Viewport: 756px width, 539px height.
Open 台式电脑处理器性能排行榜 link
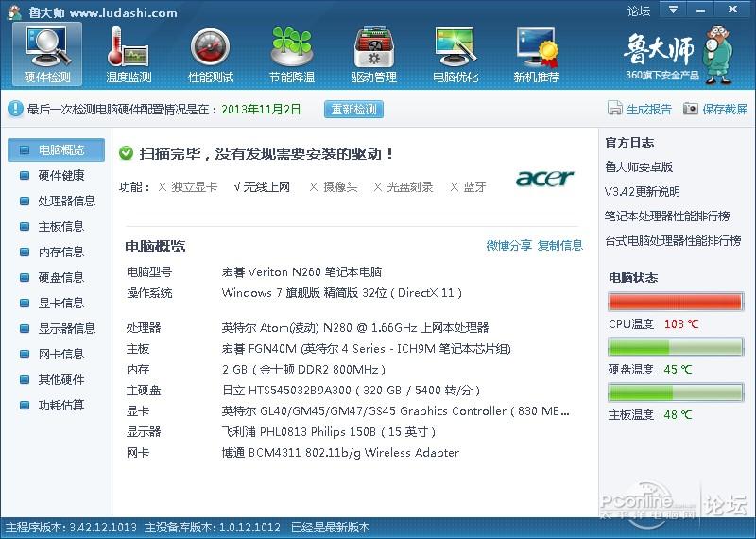coord(673,240)
